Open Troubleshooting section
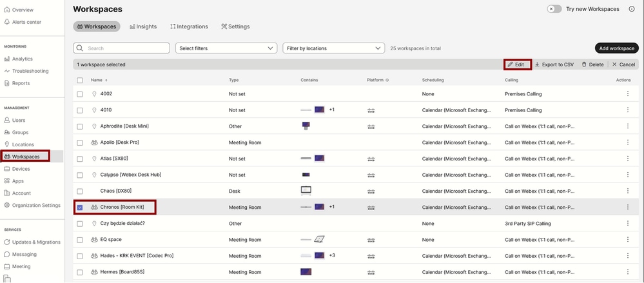Image resolution: width=644 pixels, height=283 pixels. tap(26, 71)
